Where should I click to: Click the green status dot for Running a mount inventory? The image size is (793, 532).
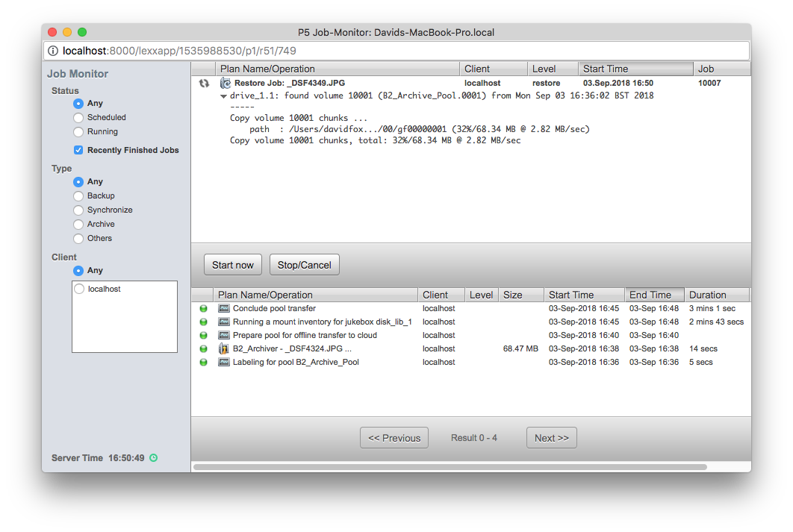click(203, 322)
